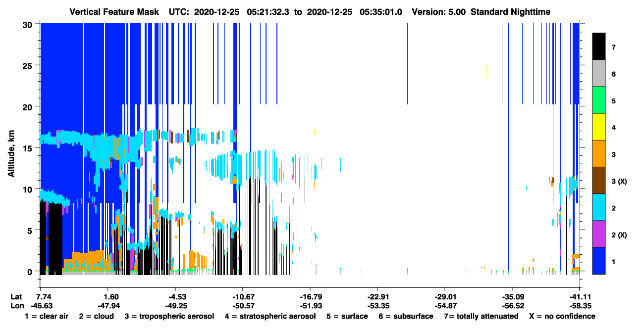Click the colorbar label '2 (X)'
The height and width of the screenshot is (330, 644).
pos(619,235)
